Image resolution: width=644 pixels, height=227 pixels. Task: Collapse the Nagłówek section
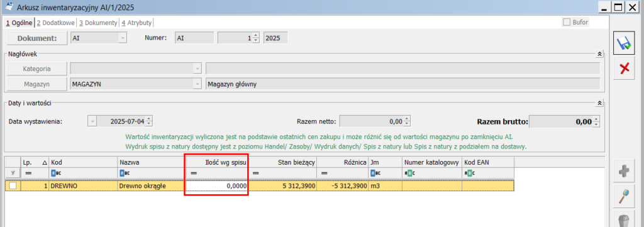pyautogui.click(x=599, y=54)
